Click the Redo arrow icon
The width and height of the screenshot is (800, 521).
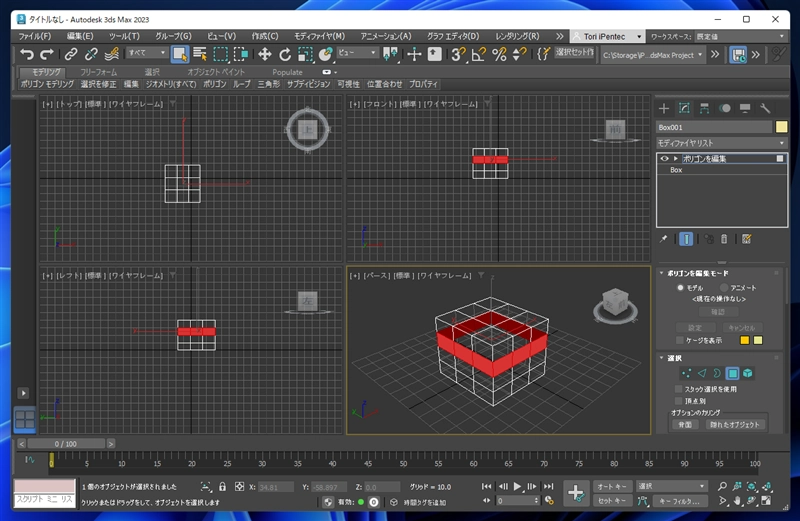coord(47,54)
